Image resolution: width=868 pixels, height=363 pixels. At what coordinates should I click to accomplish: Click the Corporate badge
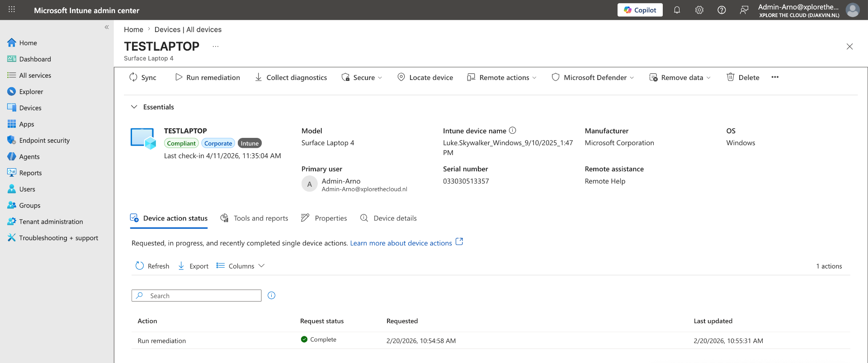point(218,143)
